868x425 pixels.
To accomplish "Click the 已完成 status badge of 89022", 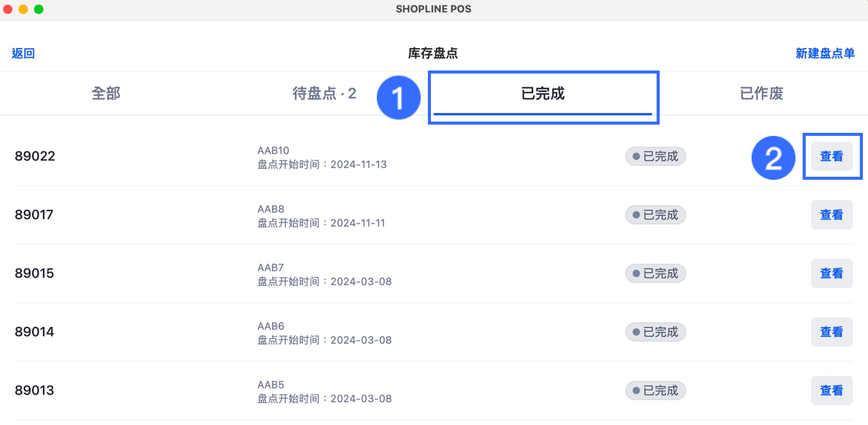I will tap(656, 156).
